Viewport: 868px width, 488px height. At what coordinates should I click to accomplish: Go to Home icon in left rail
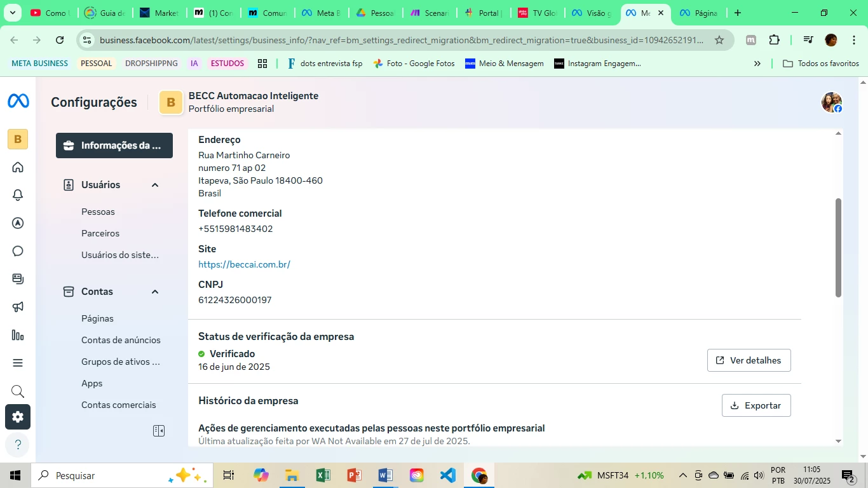coord(18,167)
